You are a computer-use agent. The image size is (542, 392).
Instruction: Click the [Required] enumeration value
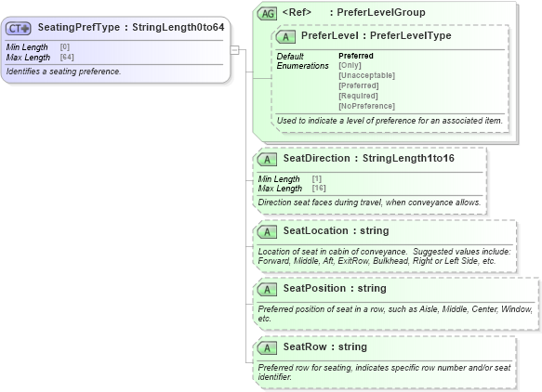[358, 96]
